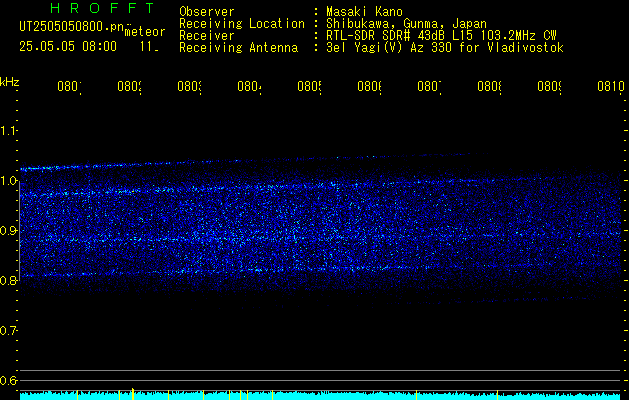629x400 pixels.
Task: Click the 0.9 frequency axis label
Action: coord(9,231)
